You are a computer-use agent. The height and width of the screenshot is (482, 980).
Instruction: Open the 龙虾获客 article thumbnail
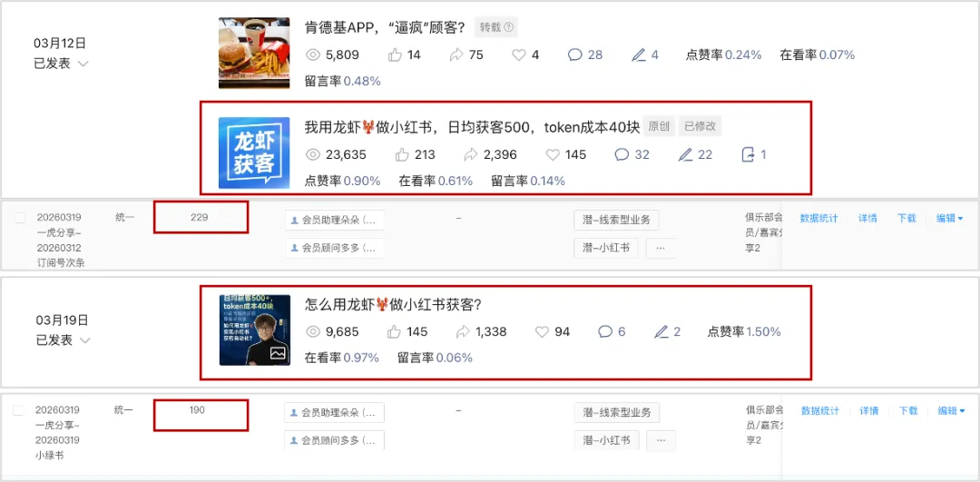click(x=254, y=153)
